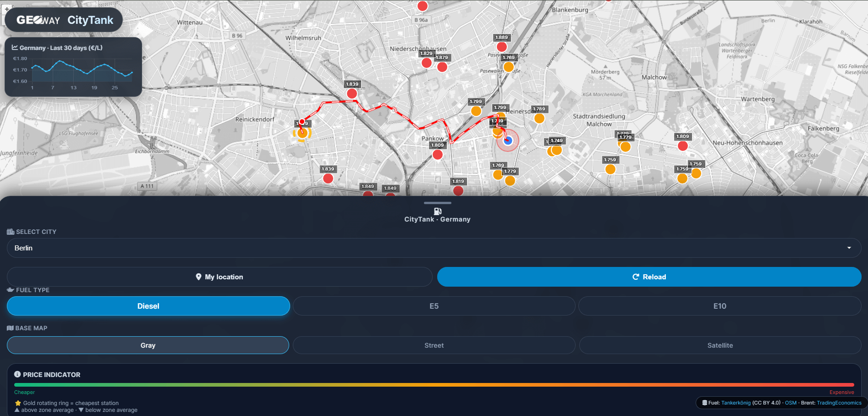Viewport: 868px width, 416px height.
Task: Click the info icon beside PRICE INDICATOR
Action: coord(17,374)
